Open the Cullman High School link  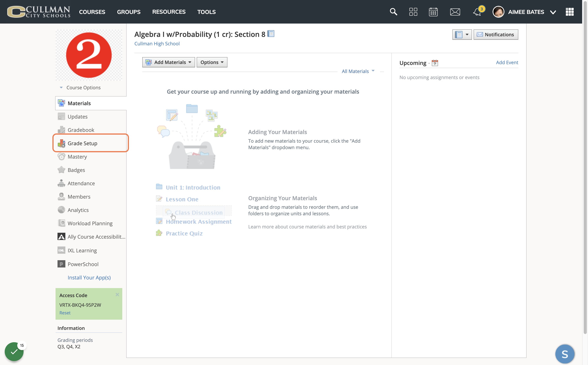point(157,43)
